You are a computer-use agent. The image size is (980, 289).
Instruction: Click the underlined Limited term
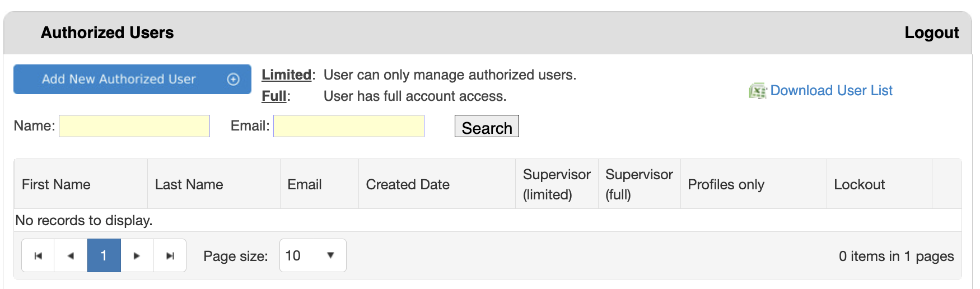(x=286, y=75)
